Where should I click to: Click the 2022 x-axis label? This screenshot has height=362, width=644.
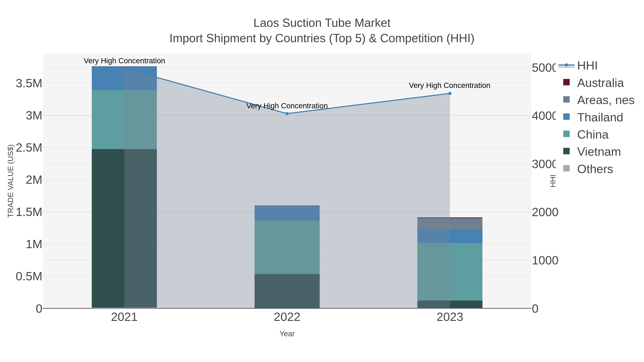click(x=287, y=317)
